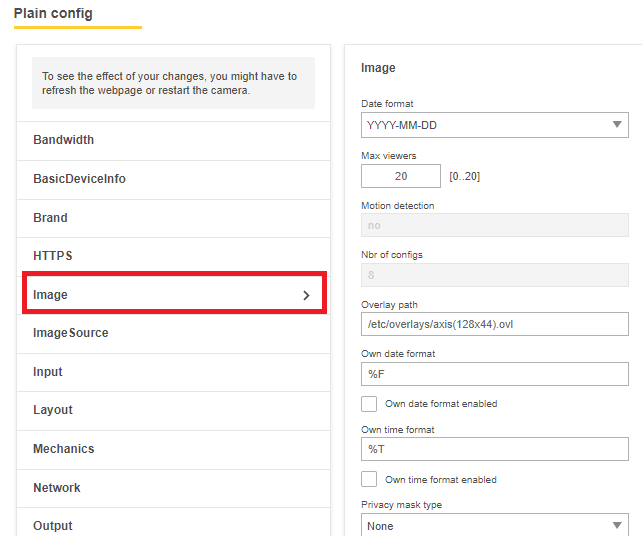Enable Own time format checkbox
This screenshot has height=536, width=642.
click(369, 479)
